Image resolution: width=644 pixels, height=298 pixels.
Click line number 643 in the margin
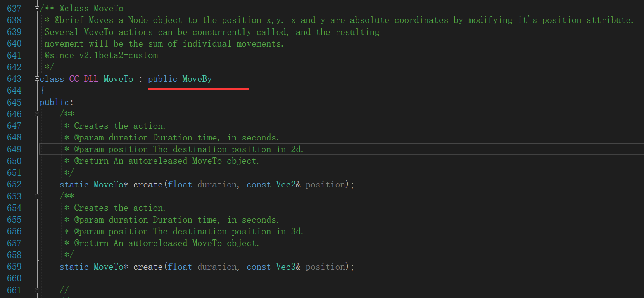pos(14,79)
